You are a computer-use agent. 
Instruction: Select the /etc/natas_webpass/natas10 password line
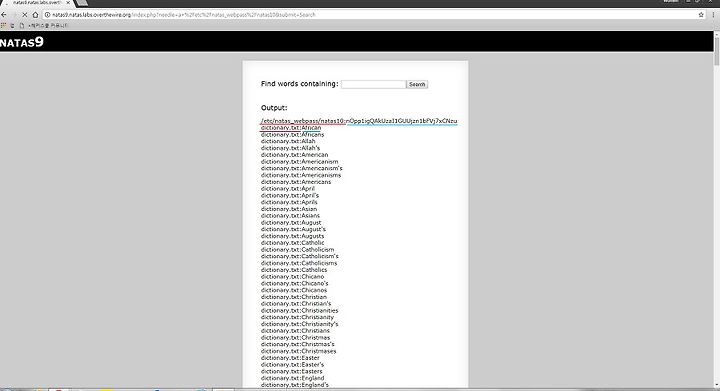coord(359,121)
